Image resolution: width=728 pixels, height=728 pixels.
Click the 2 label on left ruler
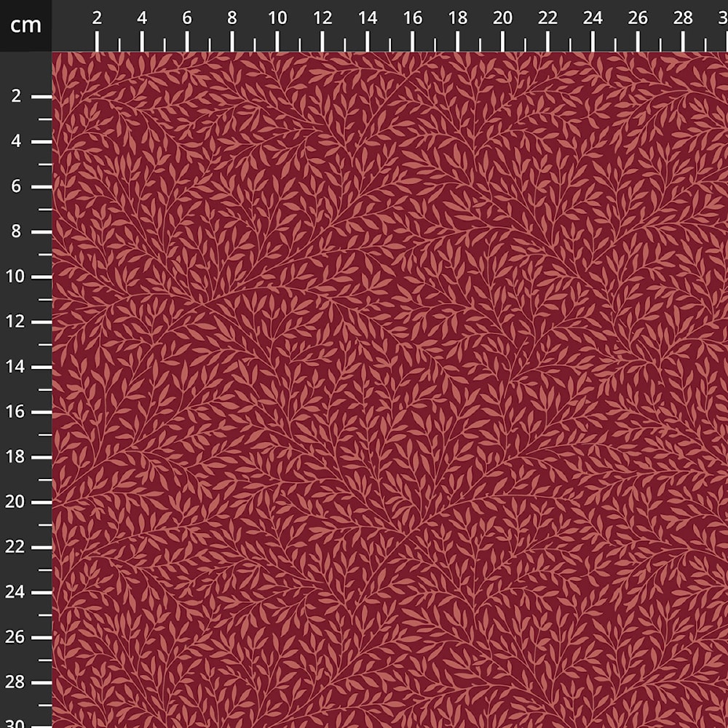coord(16,96)
